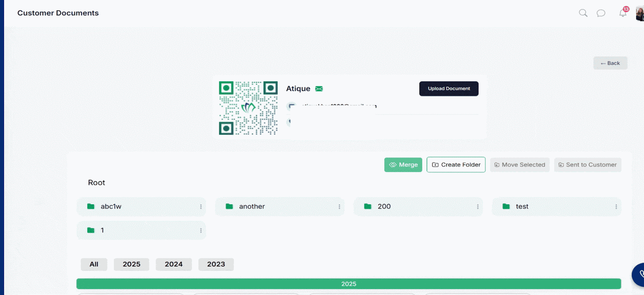Open options menu for folder 1
The height and width of the screenshot is (295, 644).
point(201,231)
